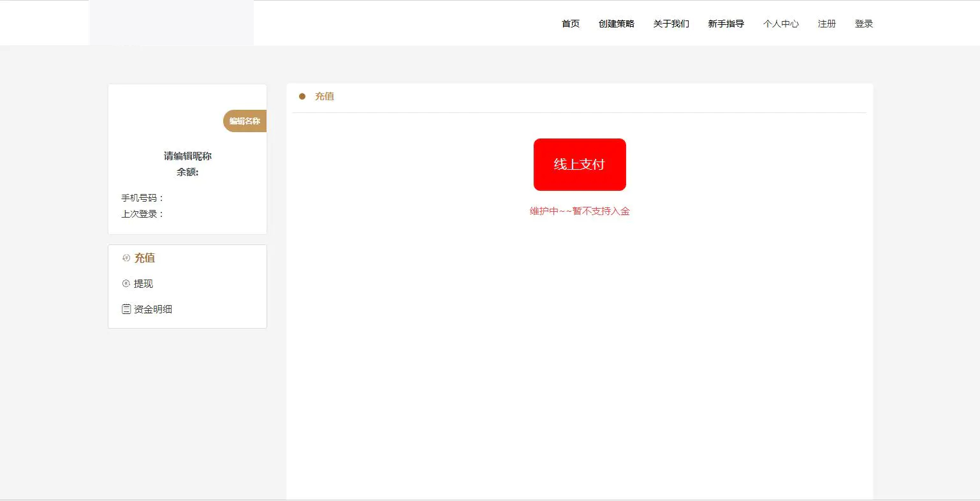This screenshot has height=501, width=980.
Task: Open the 资金明细 sidebar entry
Action: [153, 309]
